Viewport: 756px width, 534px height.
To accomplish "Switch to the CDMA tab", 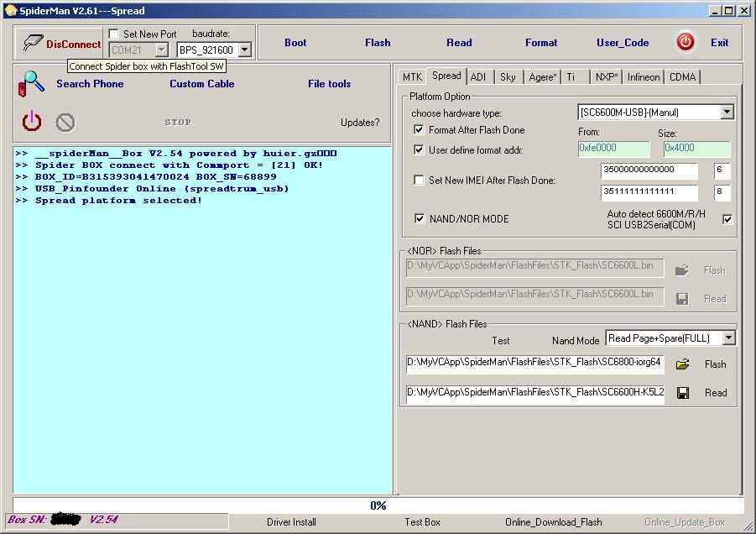I will pyautogui.click(x=683, y=77).
